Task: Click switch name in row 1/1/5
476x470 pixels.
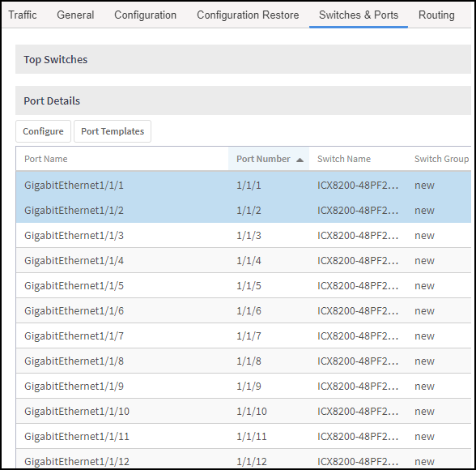Action: point(358,286)
